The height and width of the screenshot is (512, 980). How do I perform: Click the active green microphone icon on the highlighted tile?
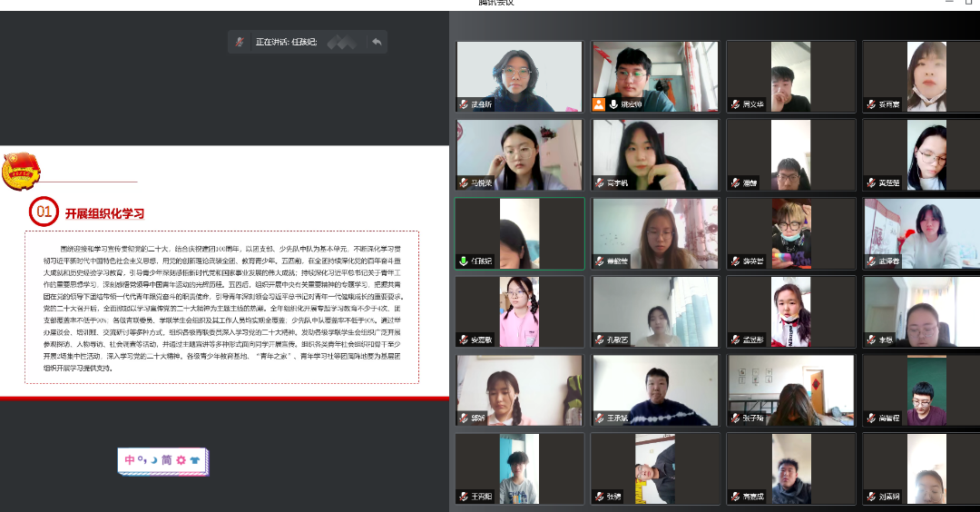pos(463,261)
